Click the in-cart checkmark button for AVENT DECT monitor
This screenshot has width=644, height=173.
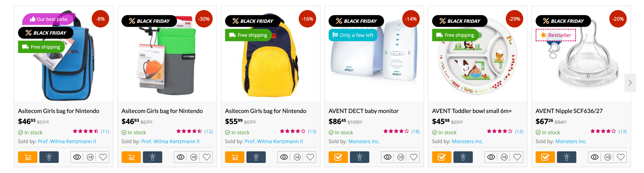click(x=338, y=157)
